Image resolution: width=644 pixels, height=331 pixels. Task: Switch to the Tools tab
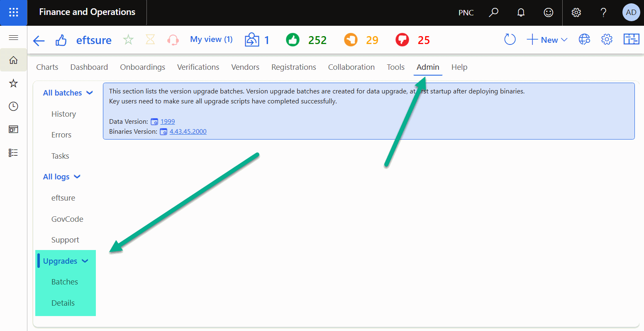point(396,67)
